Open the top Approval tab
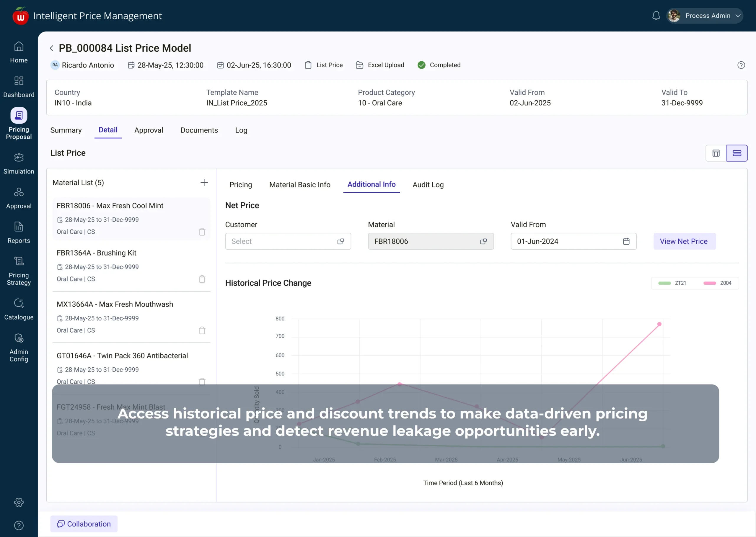This screenshot has height=537, width=756. tap(149, 130)
